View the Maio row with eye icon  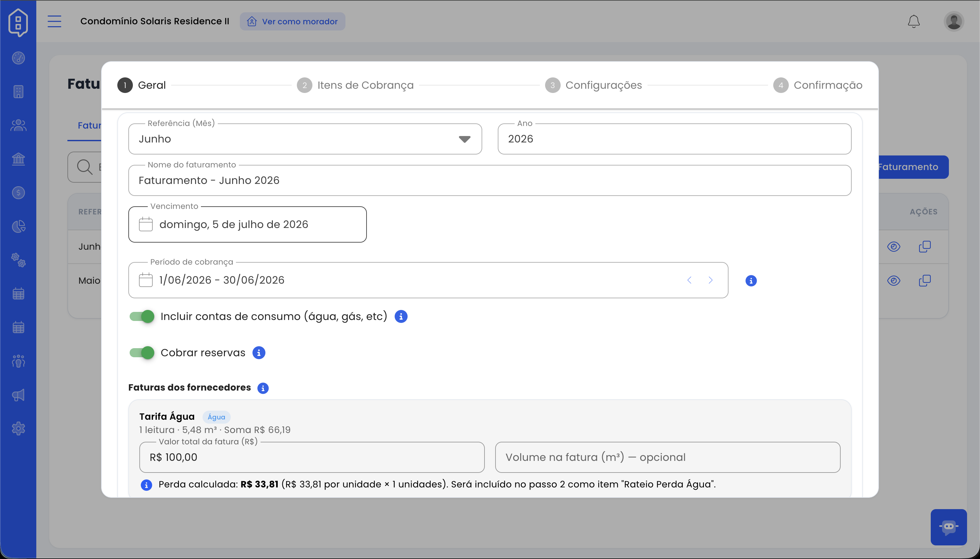coord(893,281)
